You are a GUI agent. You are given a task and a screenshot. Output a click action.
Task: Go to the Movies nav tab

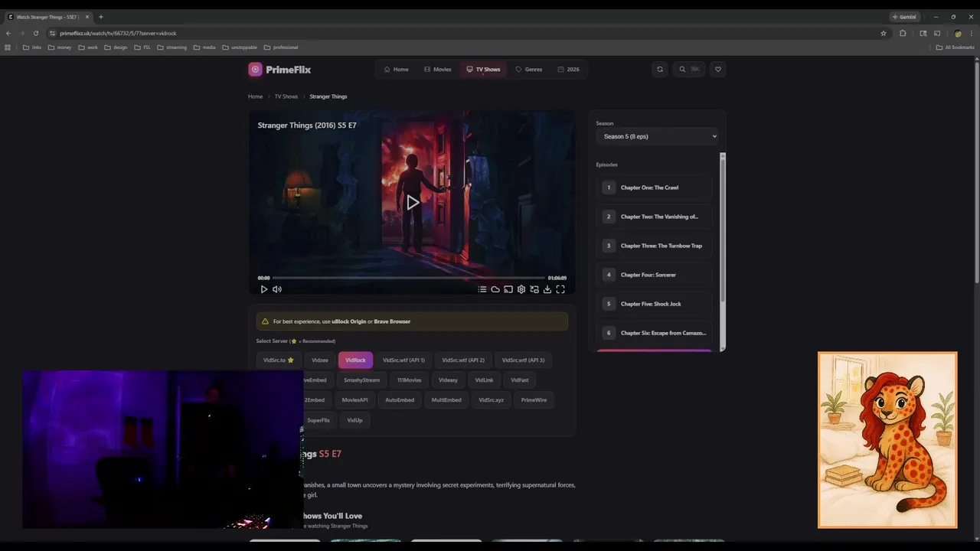437,70
